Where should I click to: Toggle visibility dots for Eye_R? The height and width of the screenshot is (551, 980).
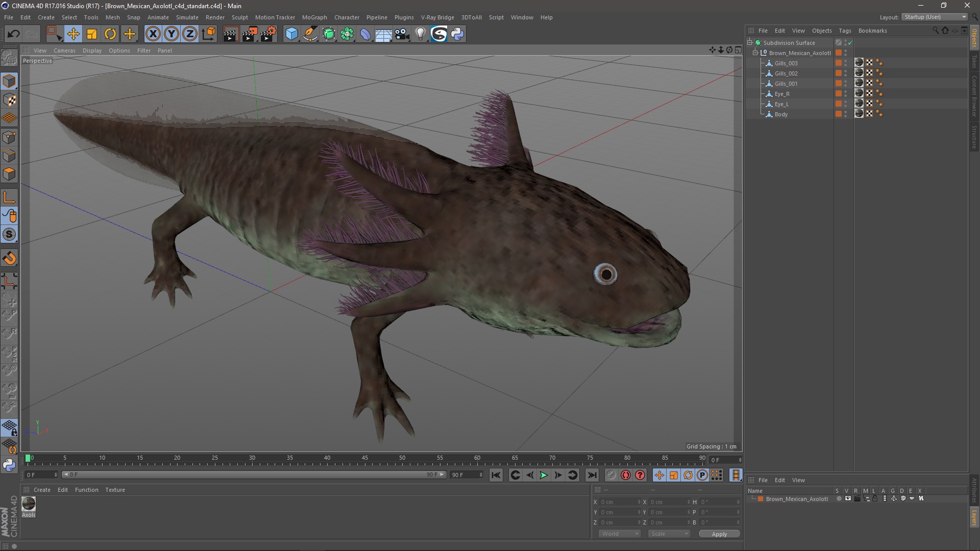point(846,94)
